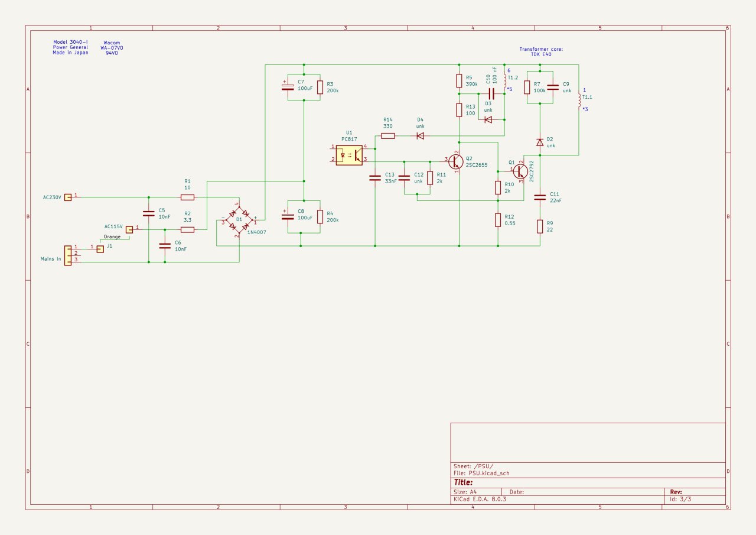Select the D4 diode symbol
756x535 pixels.
coord(420,136)
